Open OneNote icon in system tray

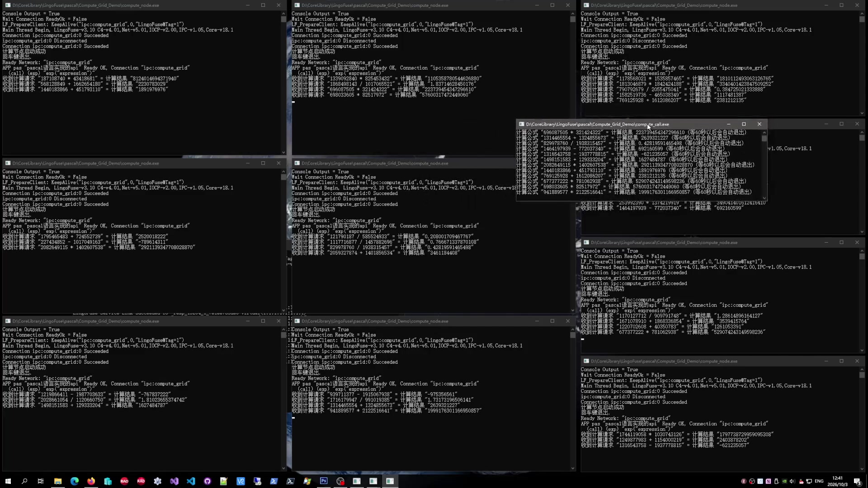pyautogui.click(x=768, y=481)
